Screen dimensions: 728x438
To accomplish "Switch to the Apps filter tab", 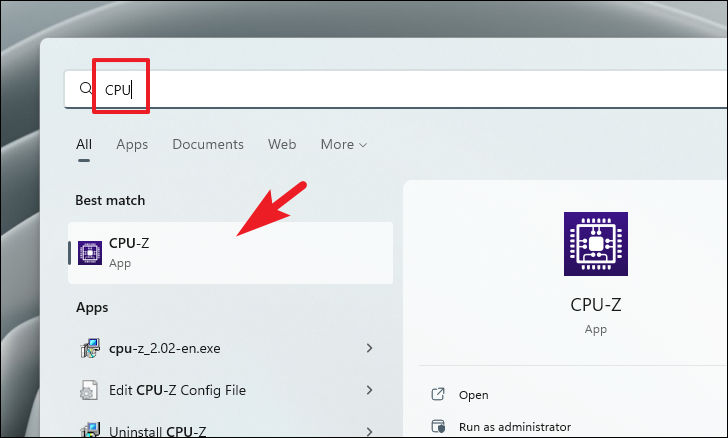I will tap(132, 144).
